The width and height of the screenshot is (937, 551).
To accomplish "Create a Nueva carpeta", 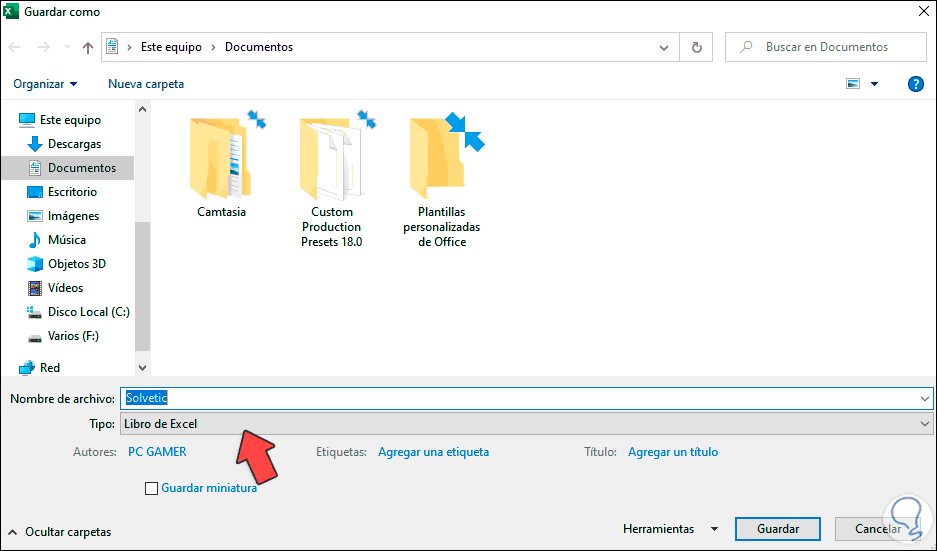I will point(146,84).
